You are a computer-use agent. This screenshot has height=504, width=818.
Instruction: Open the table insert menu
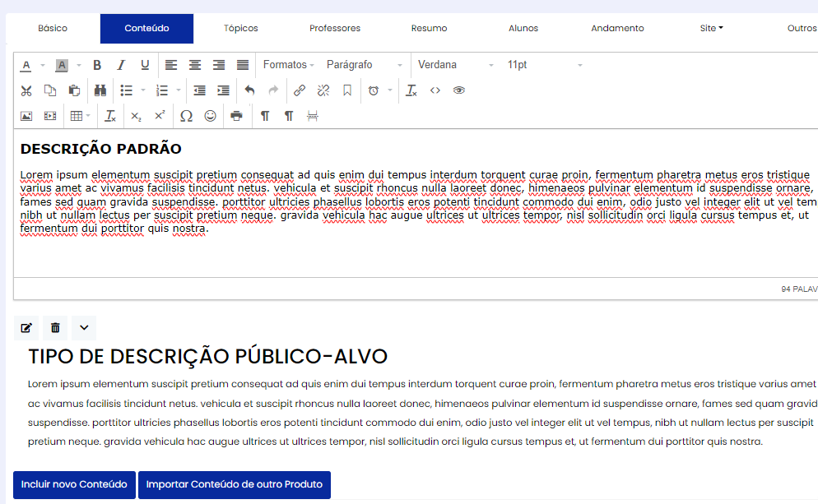tap(81, 116)
